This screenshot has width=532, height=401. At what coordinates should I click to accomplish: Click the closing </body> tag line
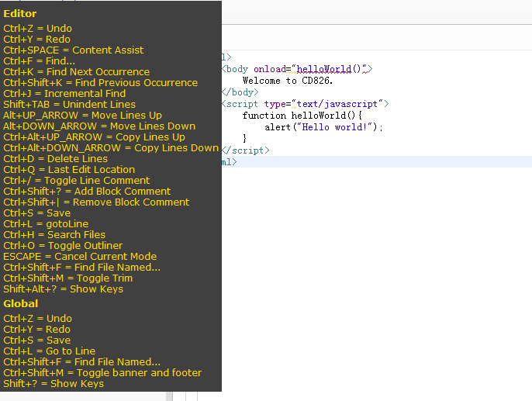240,92
